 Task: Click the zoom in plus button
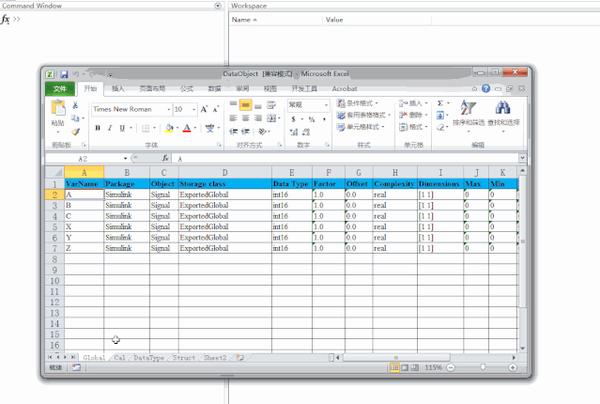click(512, 368)
